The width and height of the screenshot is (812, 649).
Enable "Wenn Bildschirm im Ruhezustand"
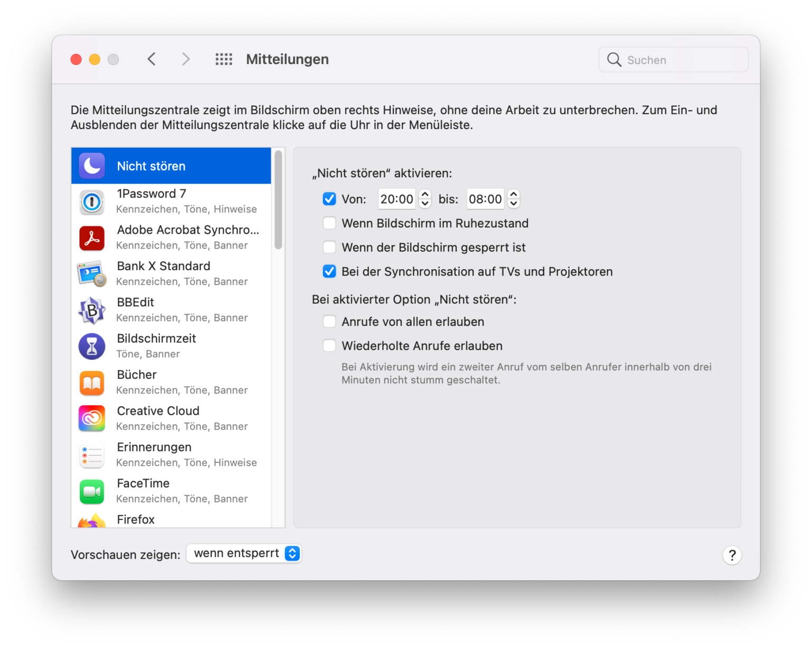[329, 223]
